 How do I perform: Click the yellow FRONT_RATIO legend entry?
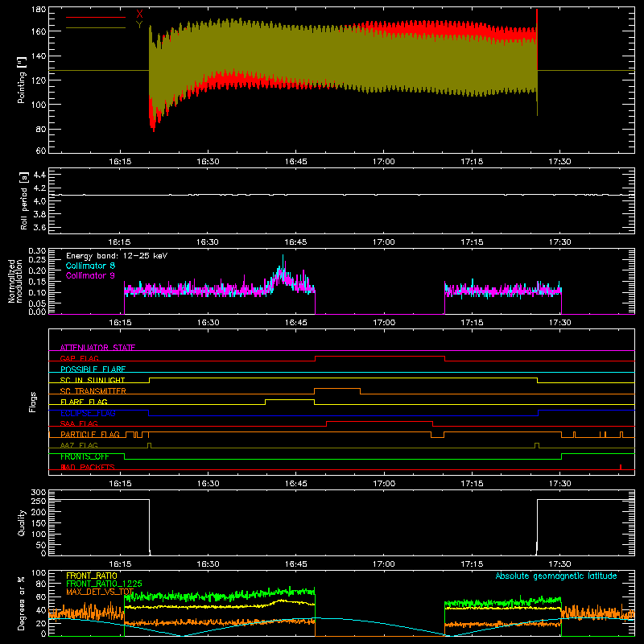point(92,576)
